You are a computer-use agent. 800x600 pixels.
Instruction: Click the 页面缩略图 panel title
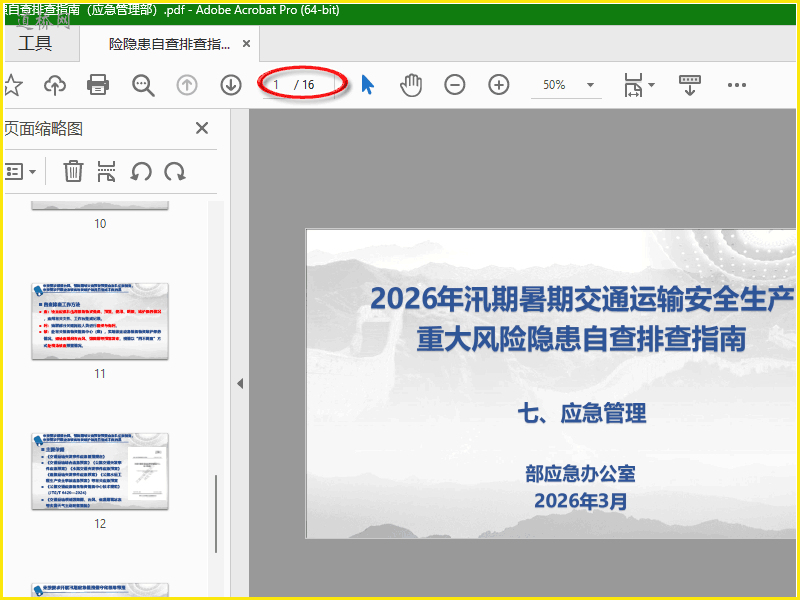pos(43,129)
